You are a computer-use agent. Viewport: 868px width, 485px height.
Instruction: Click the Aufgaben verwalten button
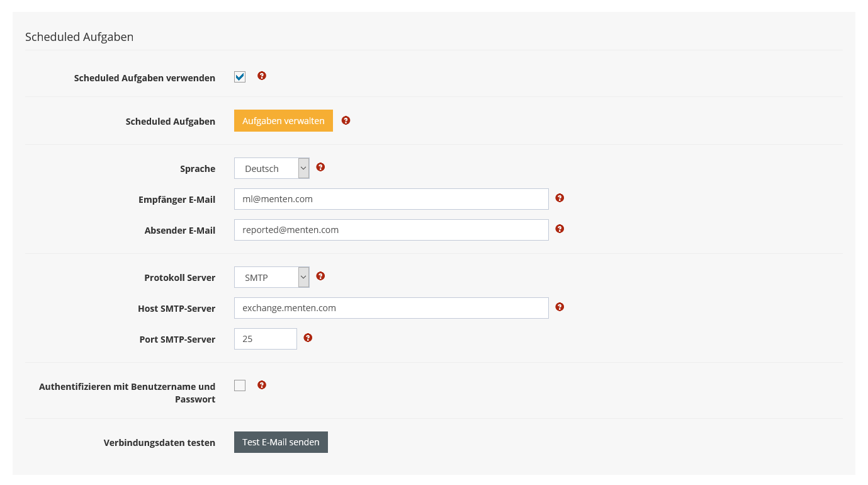tap(283, 121)
